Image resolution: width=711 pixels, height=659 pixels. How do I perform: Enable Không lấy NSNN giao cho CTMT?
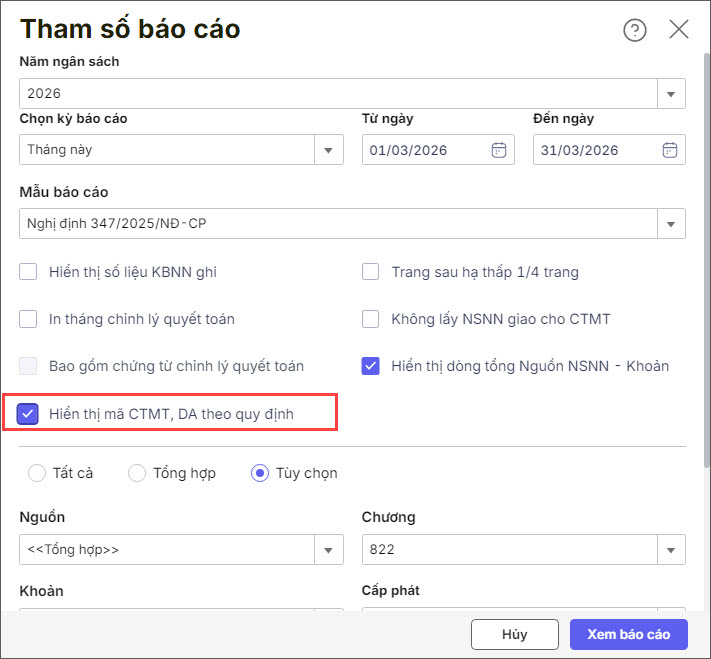[x=371, y=319]
